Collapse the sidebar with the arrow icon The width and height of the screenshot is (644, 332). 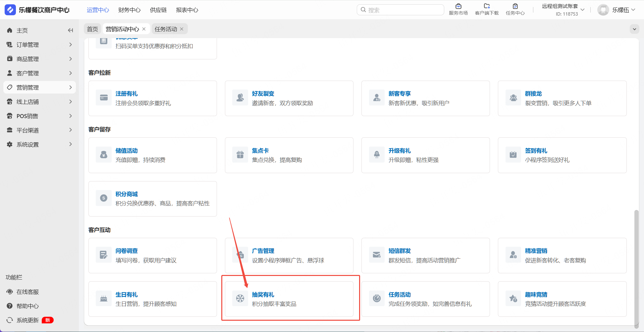coord(70,31)
